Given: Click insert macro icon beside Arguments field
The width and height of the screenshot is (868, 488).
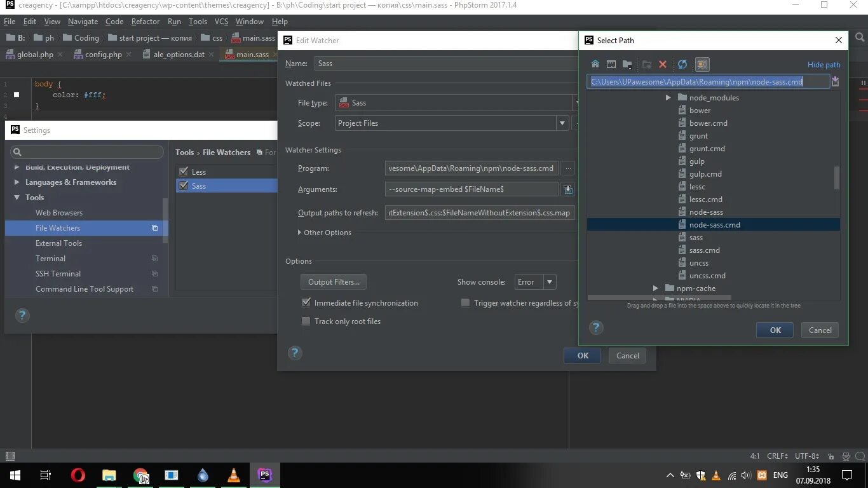Looking at the screenshot, I should tap(568, 189).
